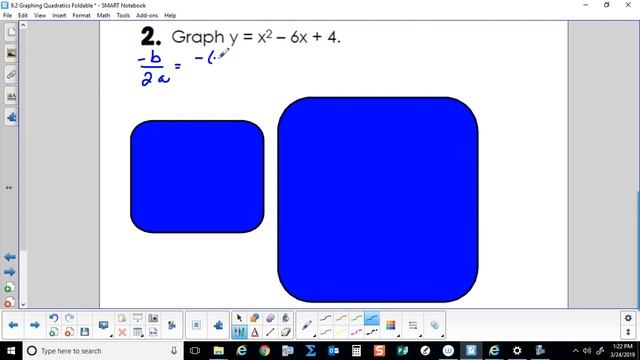
Task: Add a new page from bottom toolbar
Action: [53, 332]
